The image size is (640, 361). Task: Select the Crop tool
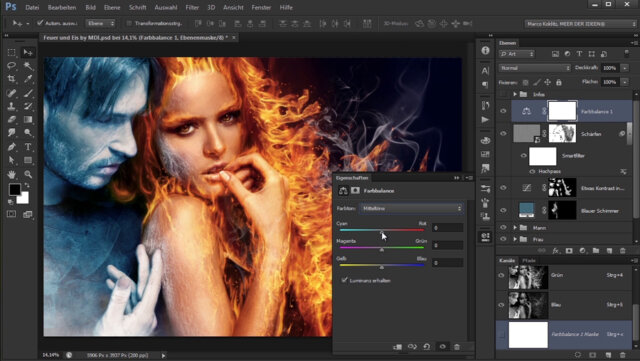pyautogui.click(x=11, y=79)
